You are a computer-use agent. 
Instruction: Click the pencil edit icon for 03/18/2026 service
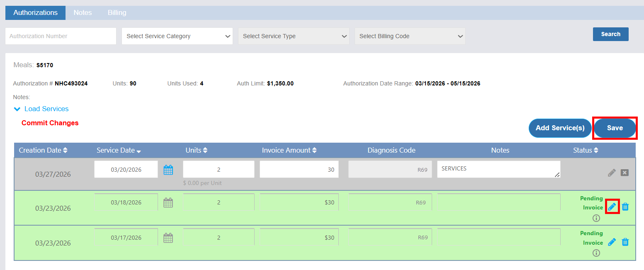point(612,207)
